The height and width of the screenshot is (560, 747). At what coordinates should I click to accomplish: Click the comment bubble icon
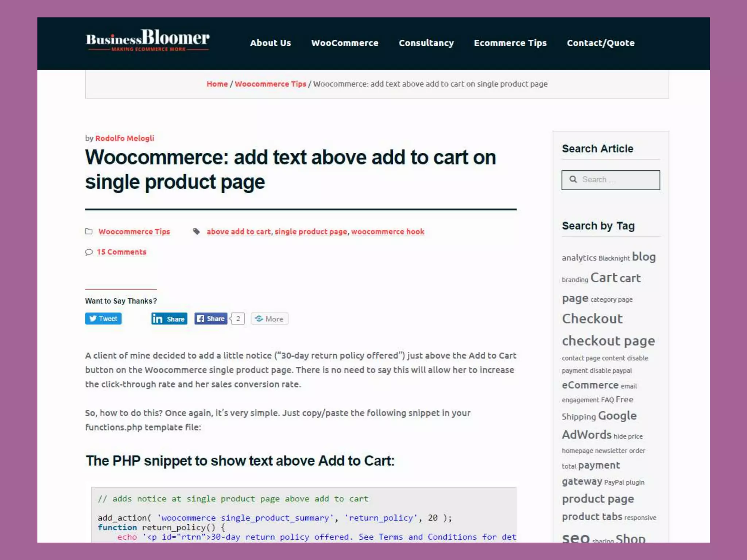[x=89, y=252]
